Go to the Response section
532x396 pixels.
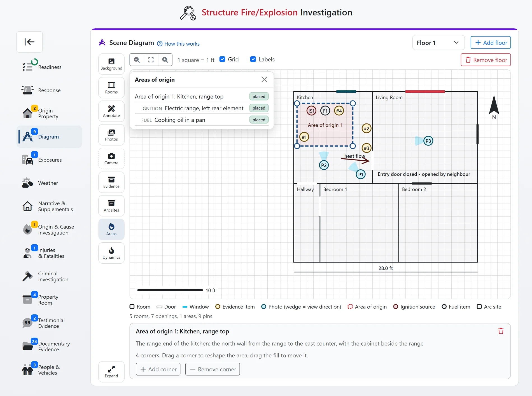tap(50, 90)
